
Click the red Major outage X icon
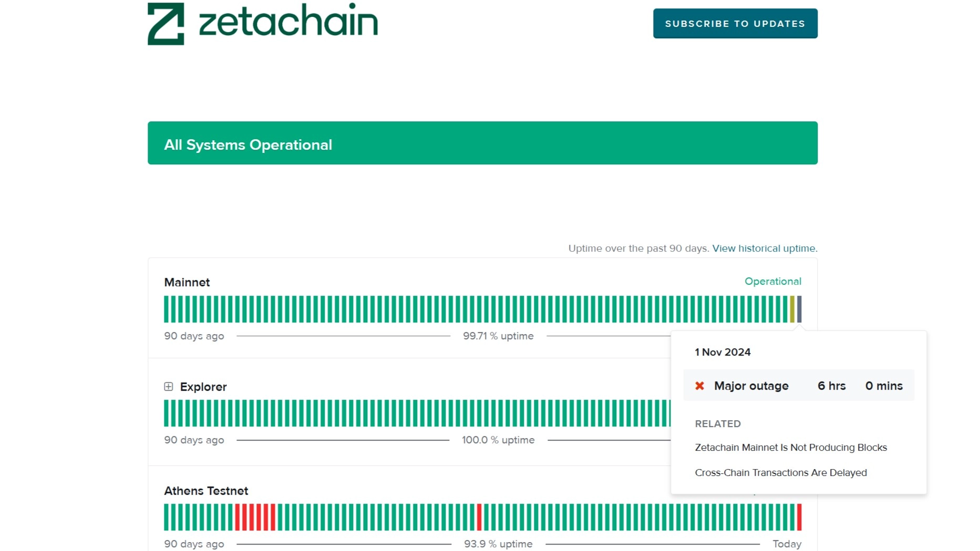[699, 386]
